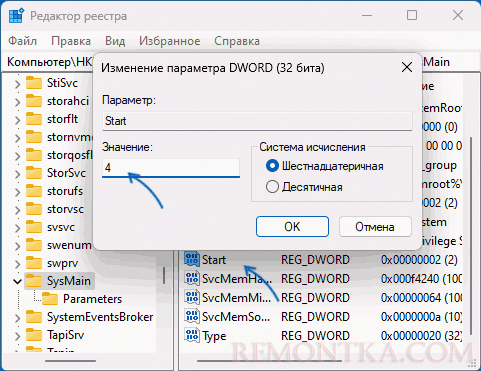Click the DWORD icon beside SvcMemMi... value

192,297
